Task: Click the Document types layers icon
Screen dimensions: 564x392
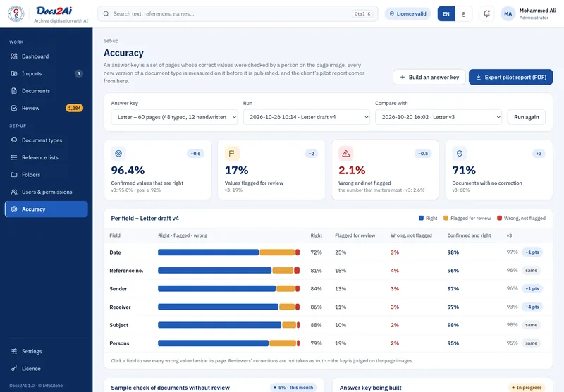Action: (14, 140)
